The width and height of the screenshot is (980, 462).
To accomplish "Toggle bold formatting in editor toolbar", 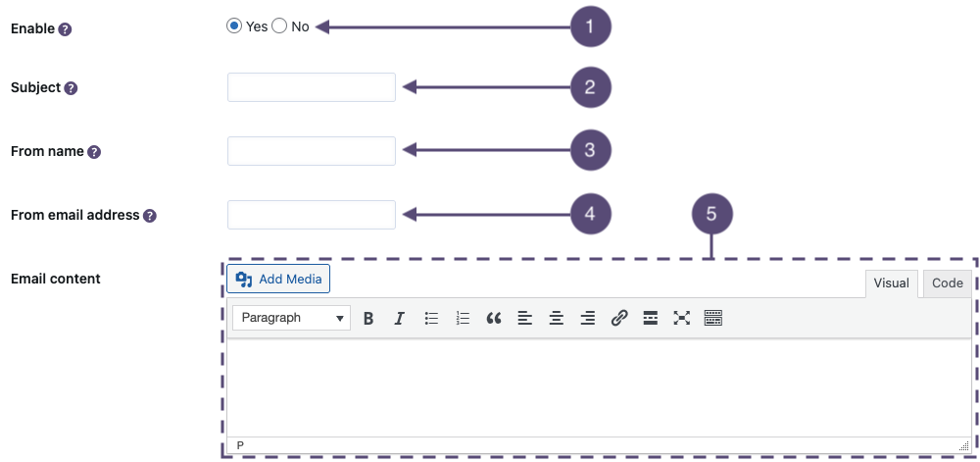I will point(368,318).
